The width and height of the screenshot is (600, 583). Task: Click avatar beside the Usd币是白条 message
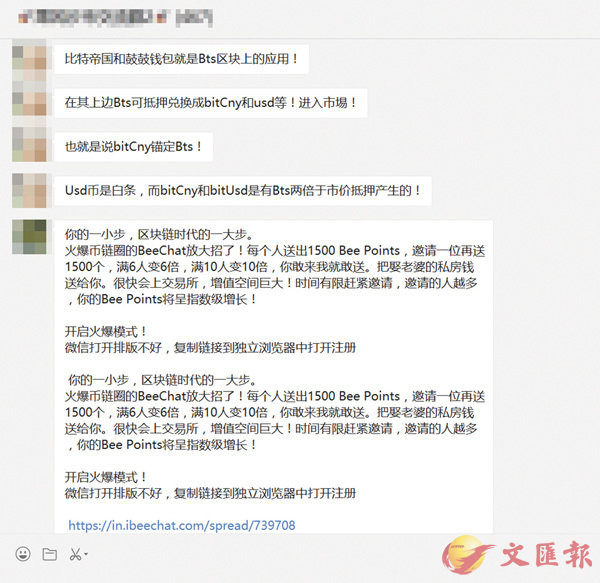coord(29,191)
